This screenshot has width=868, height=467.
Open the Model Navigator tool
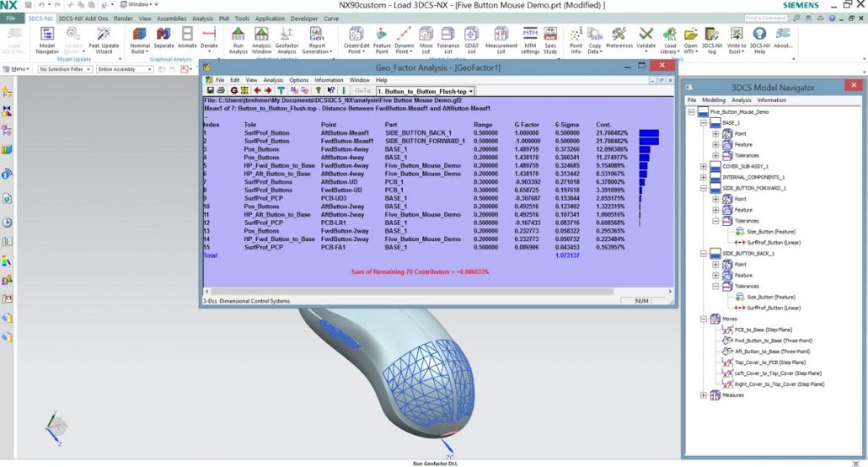point(47,38)
